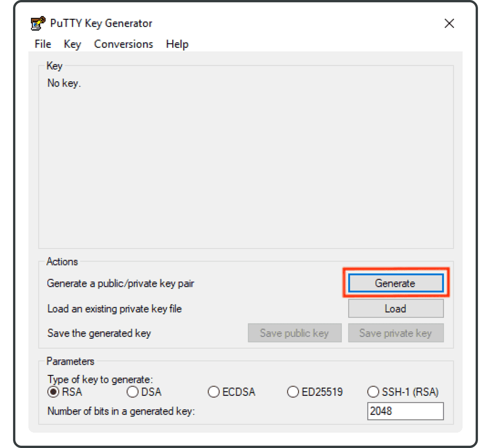Screen dimensions: 491x448
Task: Open the File menu
Action: (x=42, y=44)
